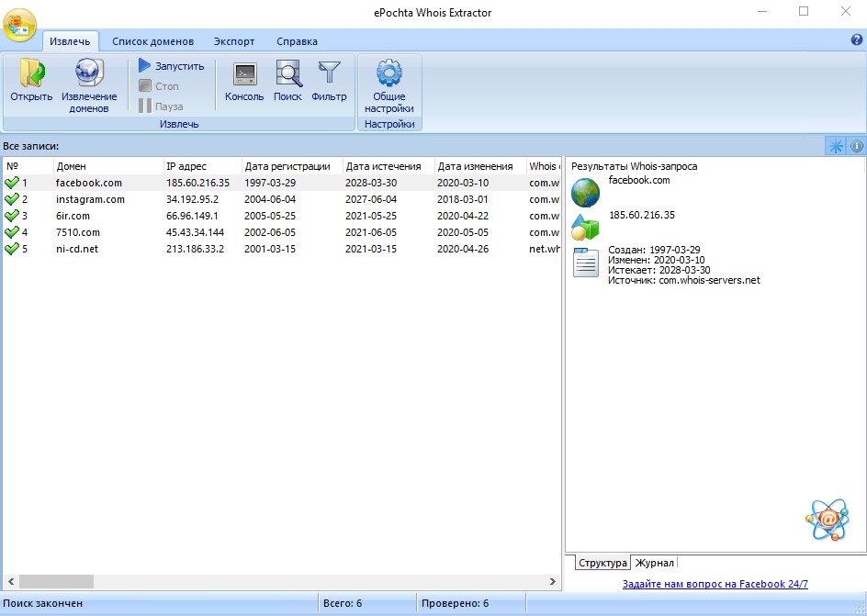The height and width of the screenshot is (616, 867).
Task: Sort by Дата истечения column header
Action: coord(388,166)
